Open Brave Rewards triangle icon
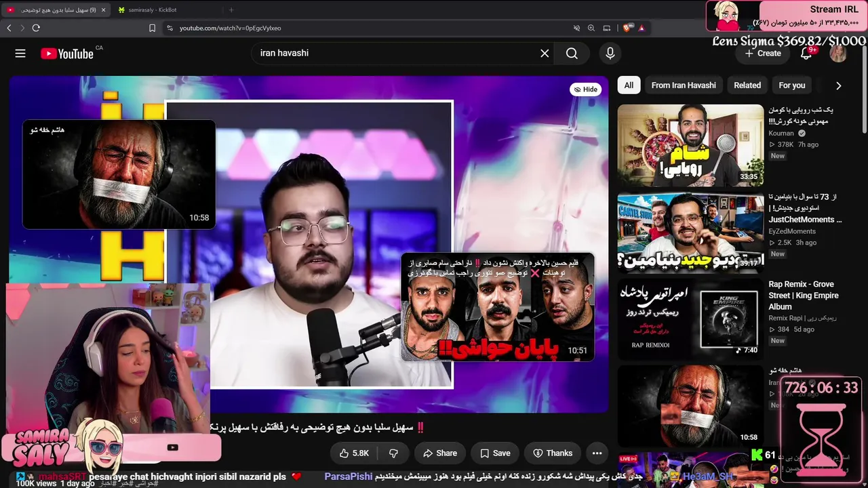The width and height of the screenshot is (868, 488). tap(642, 28)
